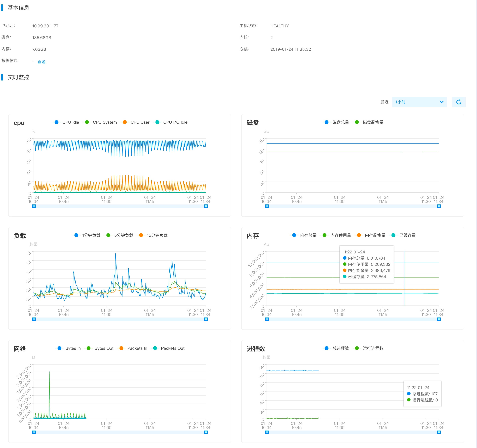Click 网络 chart right range slider handle

click(206, 432)
